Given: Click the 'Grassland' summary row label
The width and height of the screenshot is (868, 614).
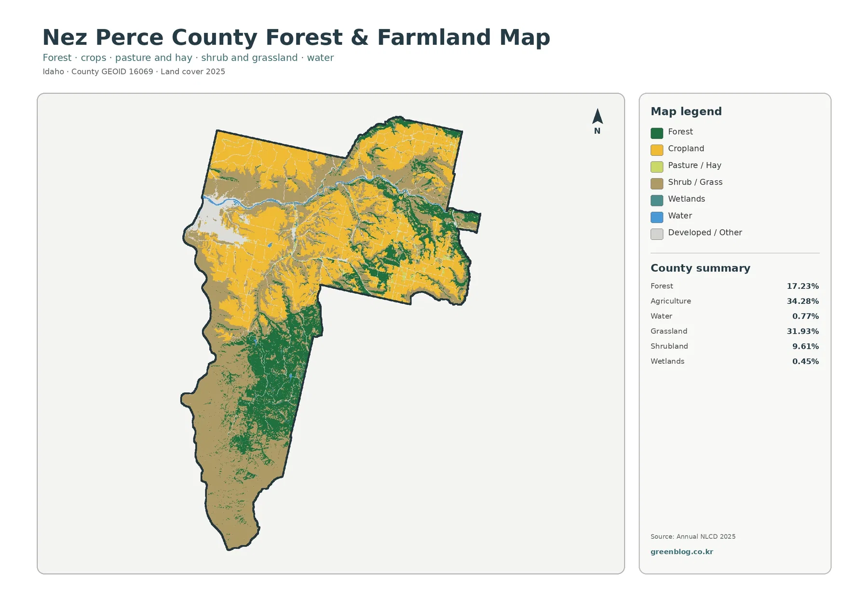Looking at the screenshot, I should (668, 331).
